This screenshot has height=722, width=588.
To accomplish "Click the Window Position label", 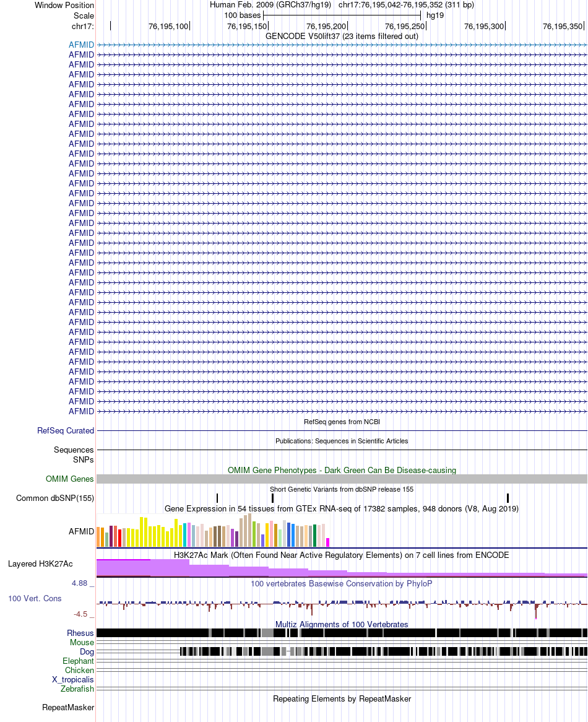I will [64, 5].
